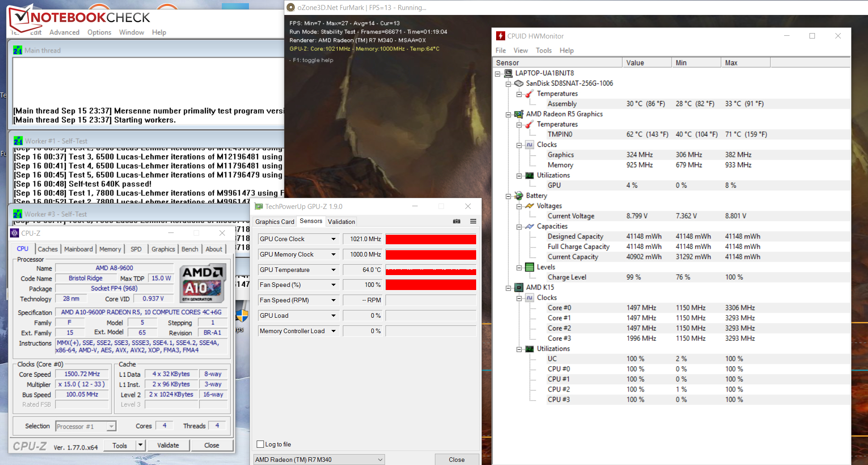Collapse the LAPTOP-UA1BNJT8 tree node
Image resolution: width=868 pixels, height=465 pixels.
coord(497,73)
